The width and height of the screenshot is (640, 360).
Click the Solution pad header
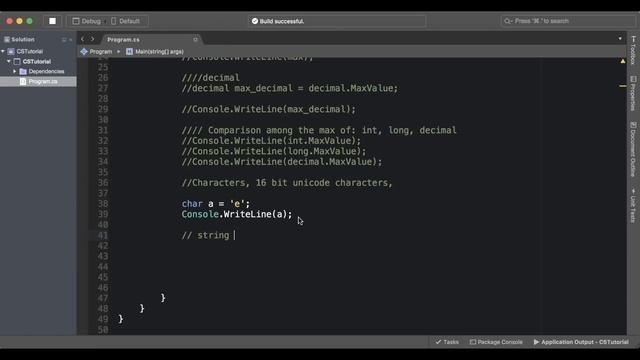(22, 40)
